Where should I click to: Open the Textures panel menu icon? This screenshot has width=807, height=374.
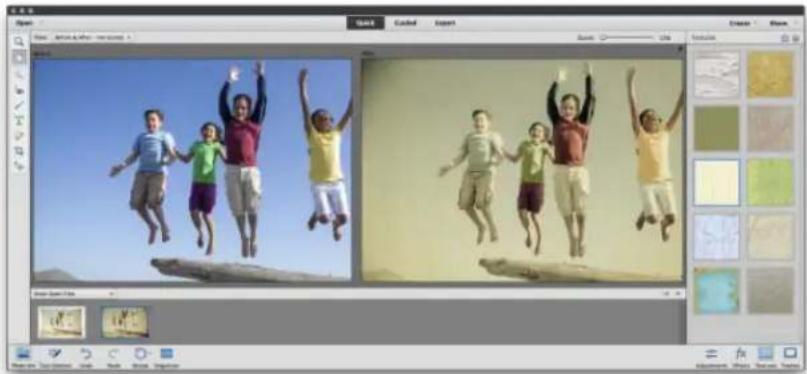coord(796,38)
